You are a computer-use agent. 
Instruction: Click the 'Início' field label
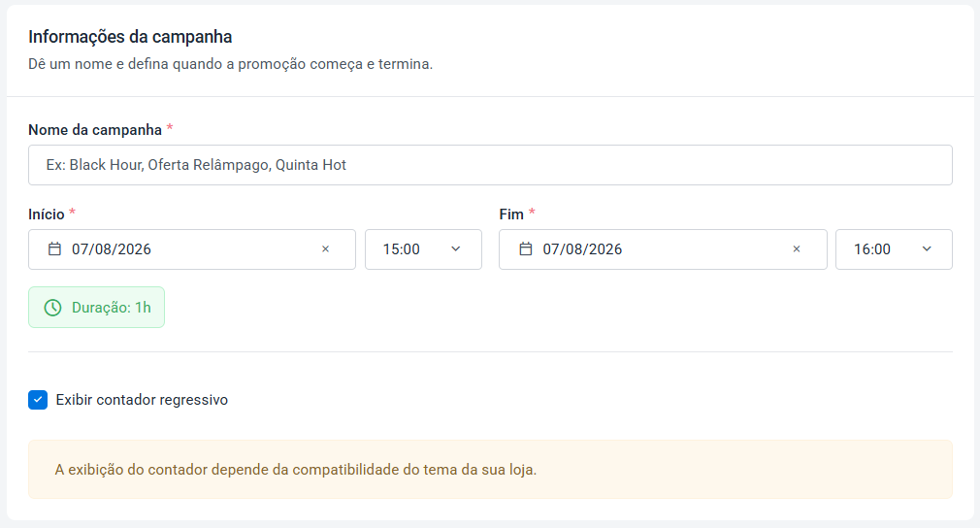(x=47, y=214)
